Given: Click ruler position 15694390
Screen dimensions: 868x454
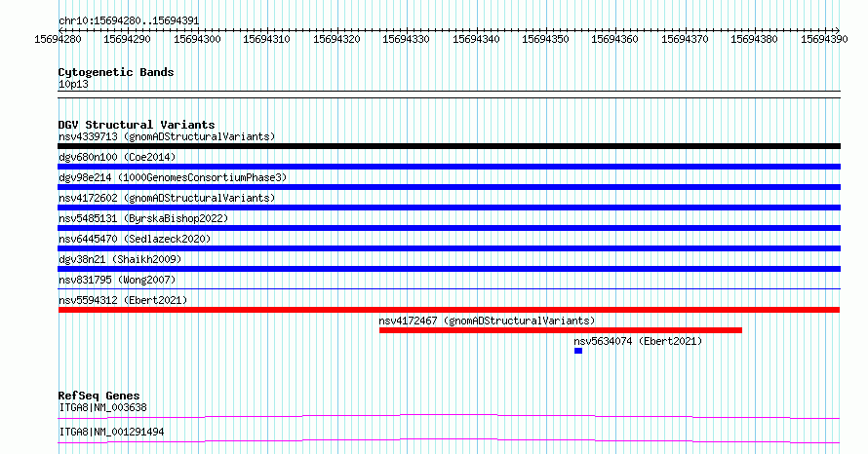Looking at the screenshot, I should pos(824,39).
